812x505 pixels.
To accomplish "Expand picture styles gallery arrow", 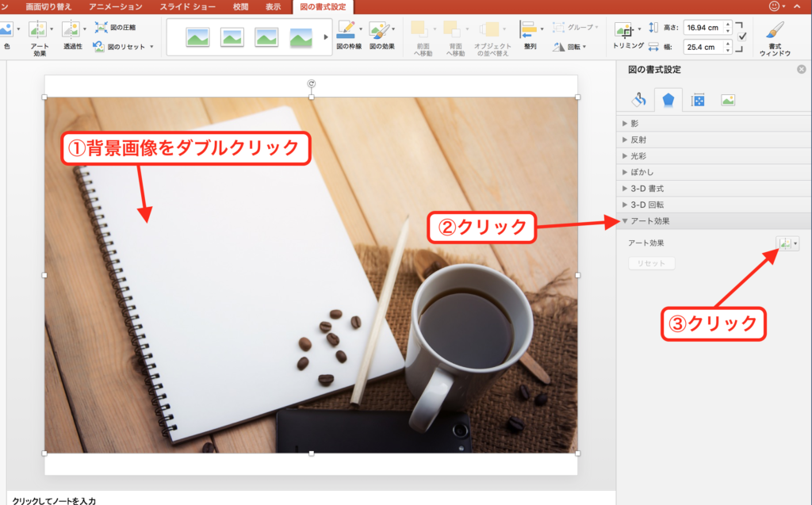I will coord(326,37).
